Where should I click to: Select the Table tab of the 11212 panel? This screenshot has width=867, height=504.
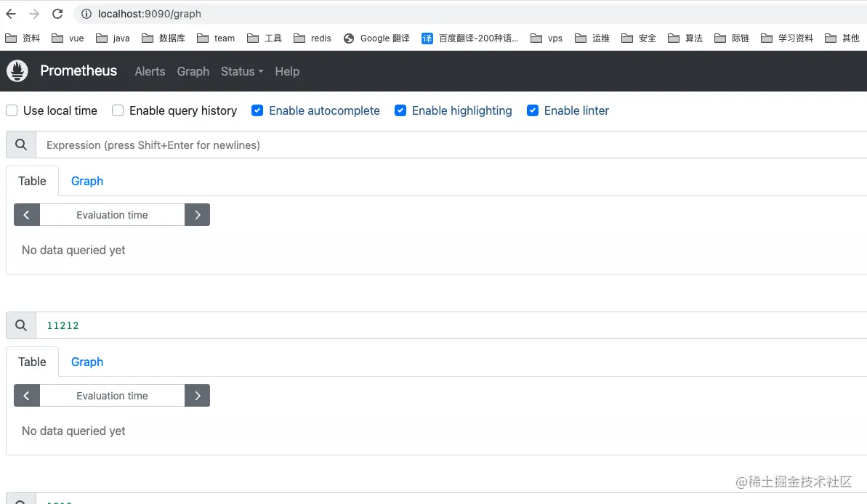32,362
